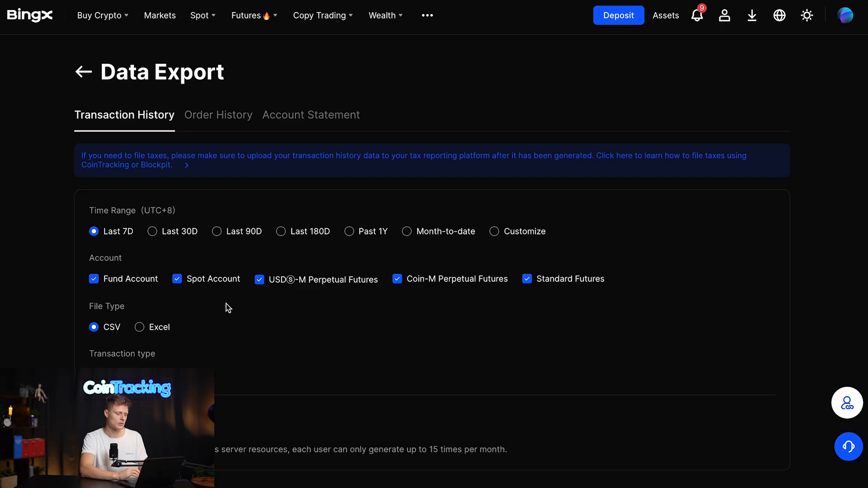Select the Last 30D time range
Viewport: 868px width, 488px height.
152,231
